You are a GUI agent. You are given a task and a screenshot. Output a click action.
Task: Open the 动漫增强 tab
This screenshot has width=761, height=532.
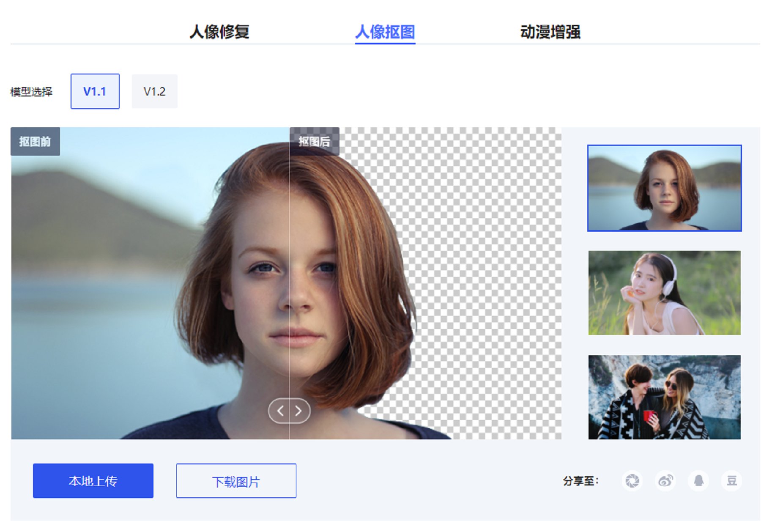(550, 32)
